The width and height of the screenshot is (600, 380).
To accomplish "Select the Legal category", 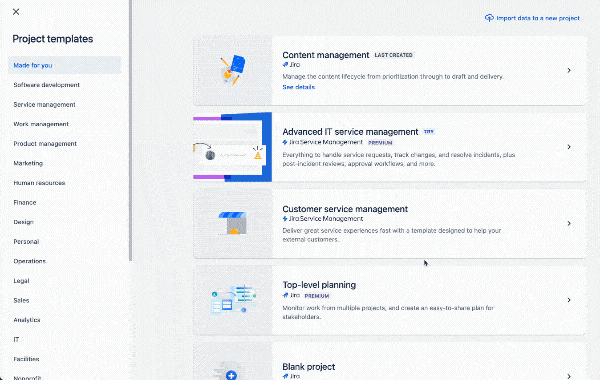I will click(21, 281).
